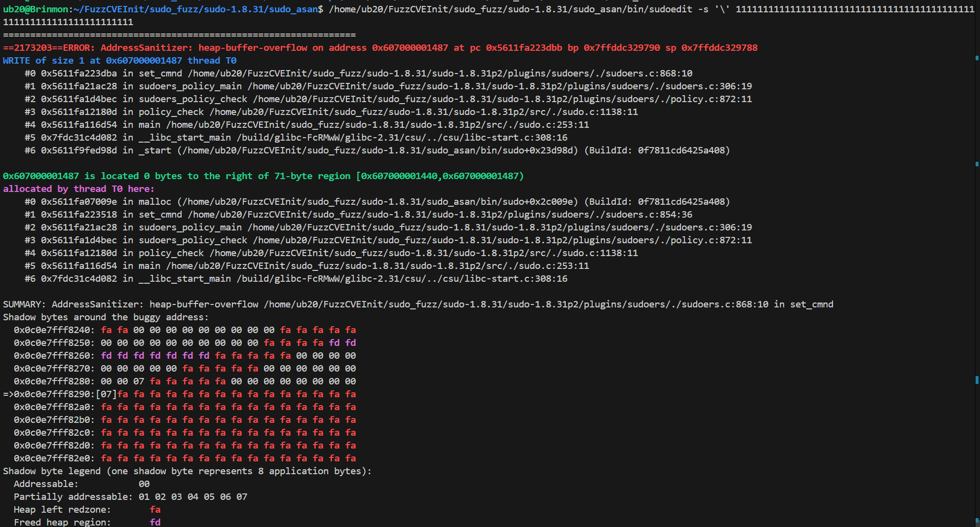
Task: Select write trace frame #4 main sudo.c:253:11
Action: click(x=307, y=125)
